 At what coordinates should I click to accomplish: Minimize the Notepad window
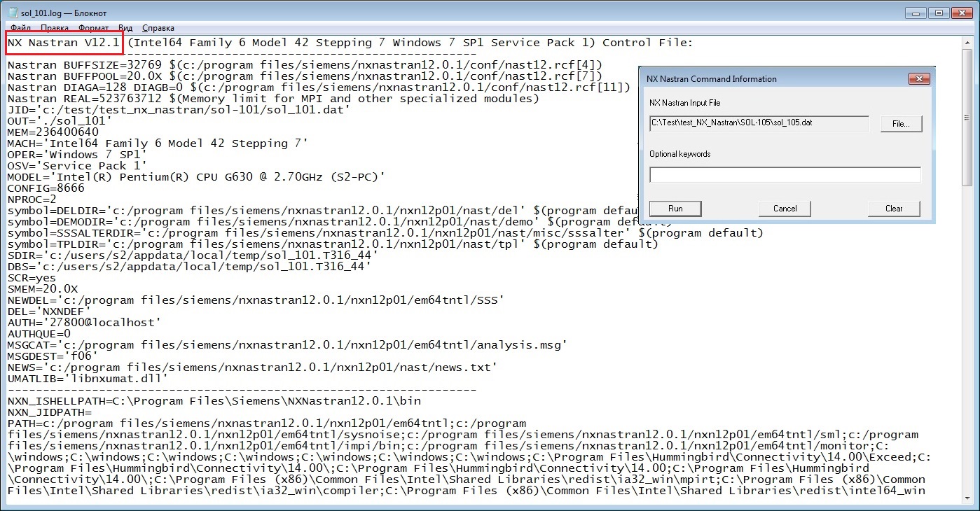point(914,12)
